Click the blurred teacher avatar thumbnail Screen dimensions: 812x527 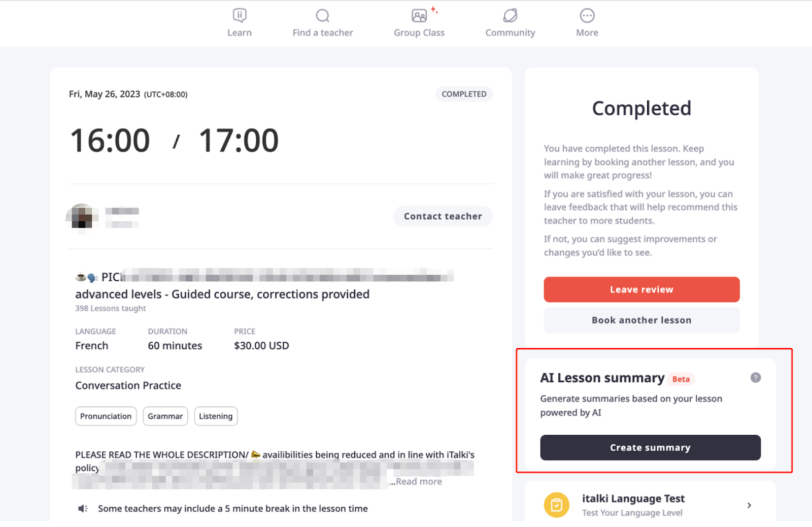pyautogui.click(x=80, y=216)
